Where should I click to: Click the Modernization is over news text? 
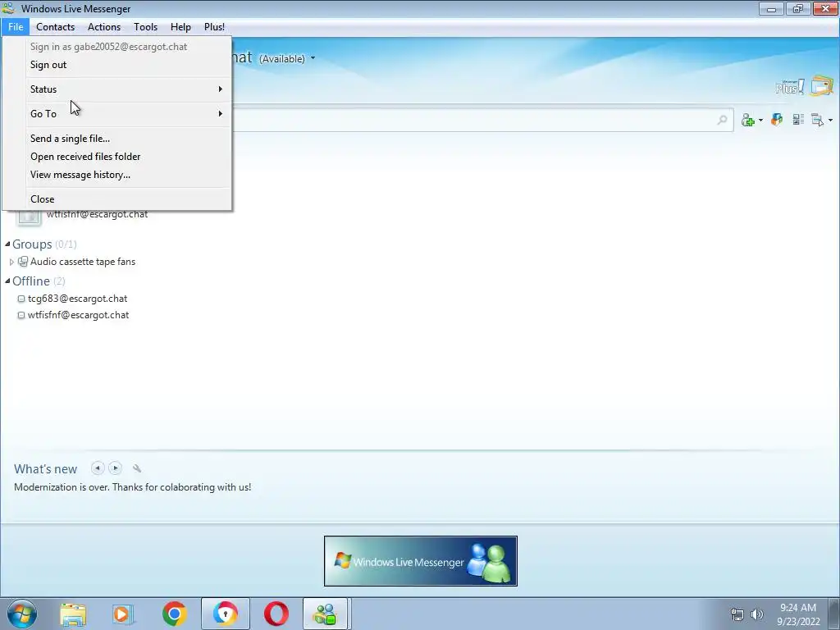pos(132,487)
